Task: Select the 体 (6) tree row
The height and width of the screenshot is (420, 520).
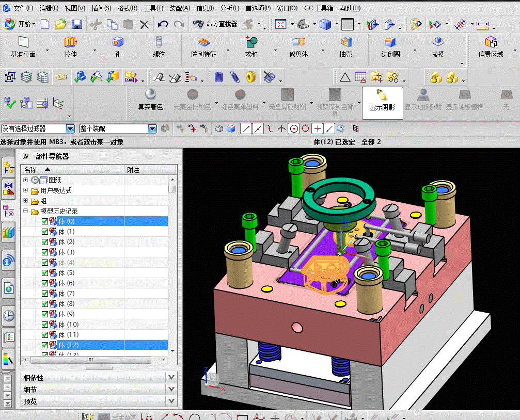Action: click(x=94, y=283)
